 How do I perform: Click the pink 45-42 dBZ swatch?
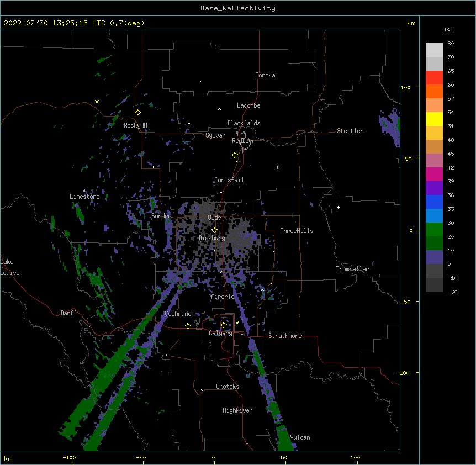[434, 161]
